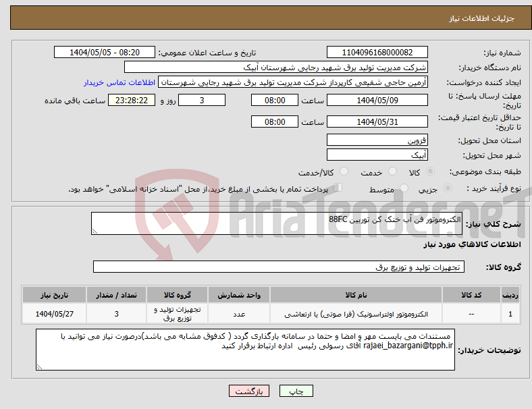
Task: Click the buyer organization name field
Action: pyautogui.click(x=276, y=67)
